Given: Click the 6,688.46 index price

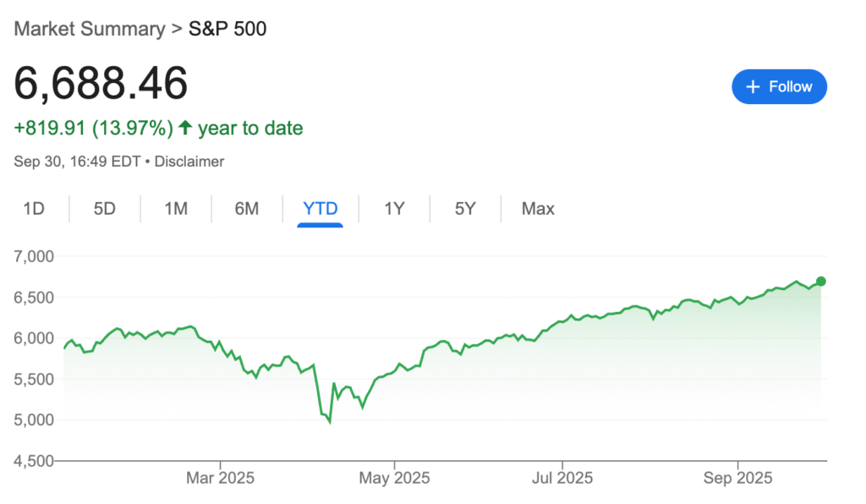Looking at the screenshot, I should tap(101, 84).
